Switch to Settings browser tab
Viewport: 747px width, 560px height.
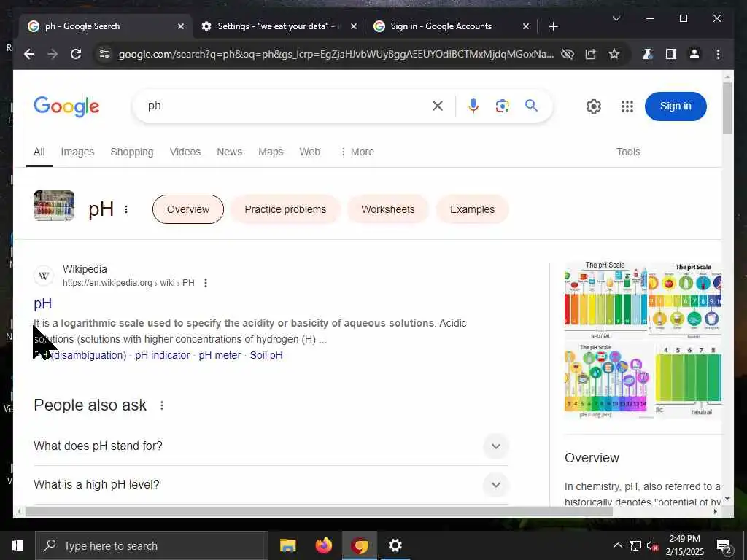(x=279, y=27)
